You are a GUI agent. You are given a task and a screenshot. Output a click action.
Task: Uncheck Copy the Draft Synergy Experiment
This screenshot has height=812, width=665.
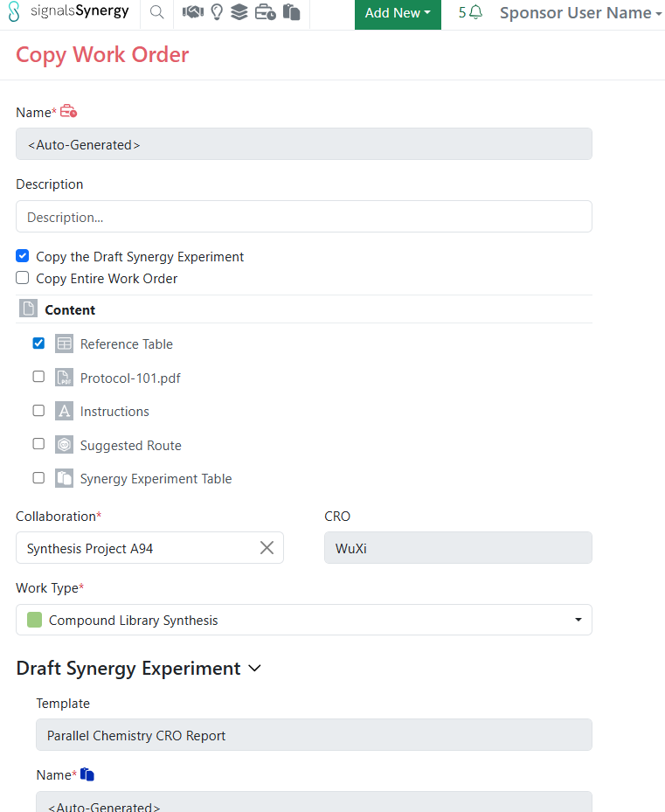[x=23, y=256]
